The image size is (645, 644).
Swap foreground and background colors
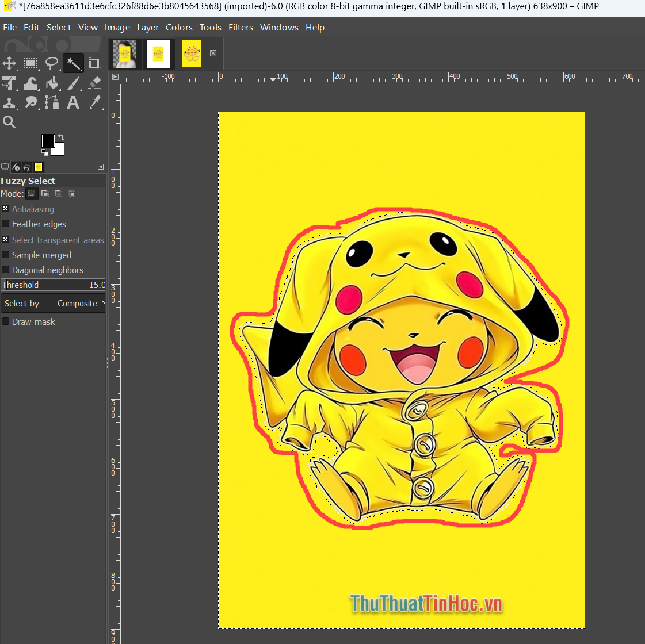tap(61, 137)
